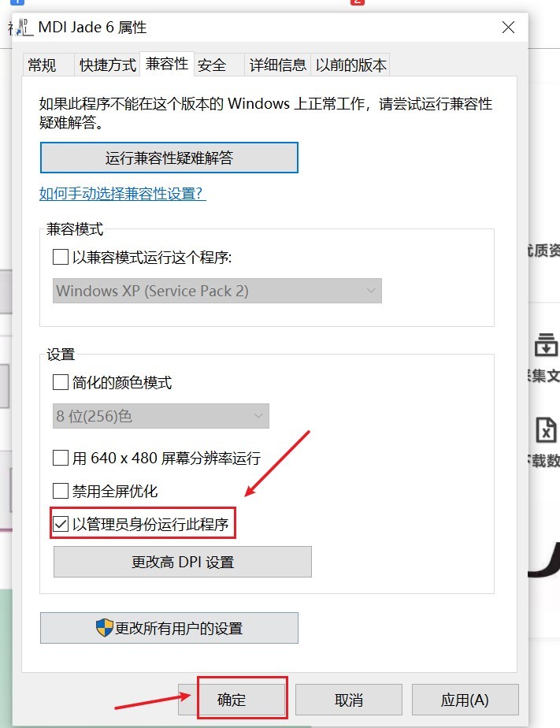The width and height of the screenshot is (560, 728).
Task: Click the download icon in the background page
Action: pyautogui.click(x=546, y=344)
